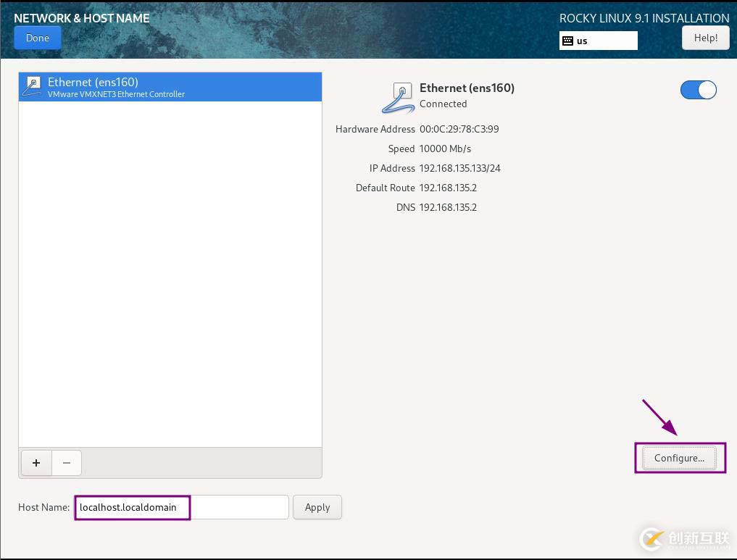This screenshot has width=737, height=560.
Task: Click the Connected status text
Action: pyautogui.click(x=444, y=104)
